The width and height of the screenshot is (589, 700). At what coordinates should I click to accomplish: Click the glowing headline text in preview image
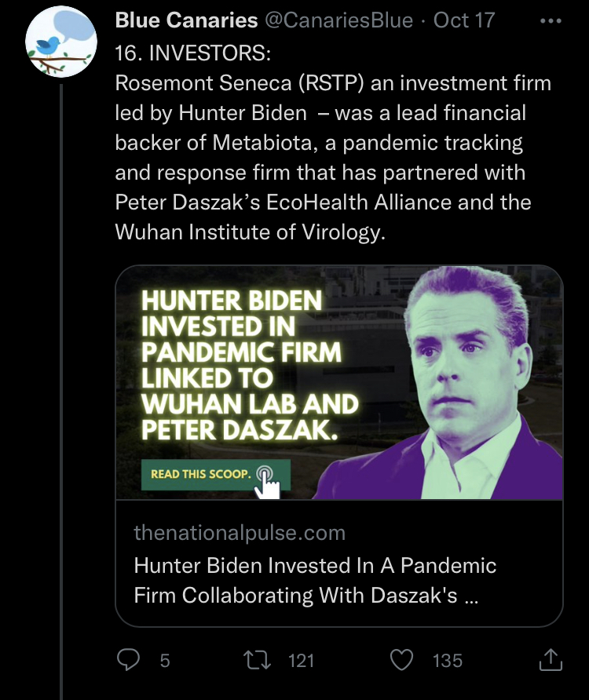pyautogui.click(x=250, y=365)
